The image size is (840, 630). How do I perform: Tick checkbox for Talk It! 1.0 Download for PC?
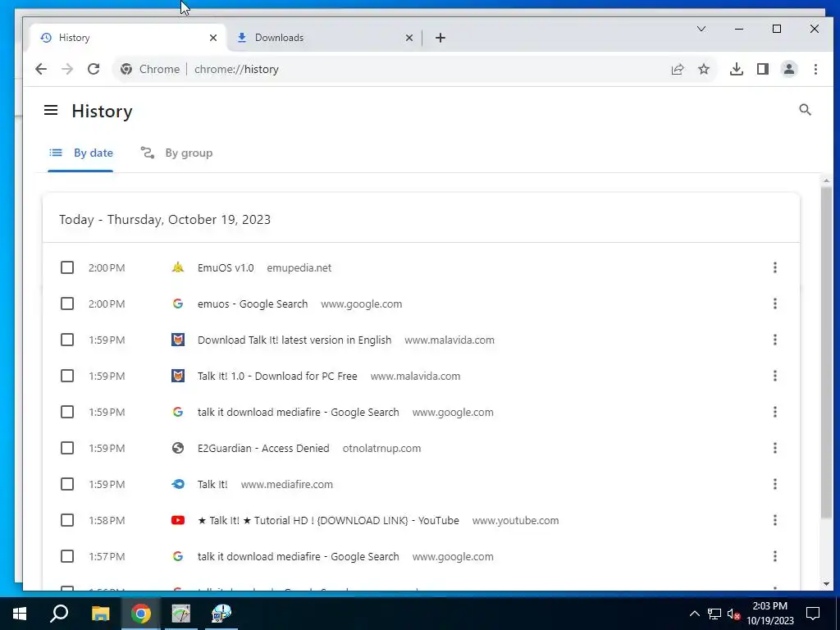pos(67,376)
